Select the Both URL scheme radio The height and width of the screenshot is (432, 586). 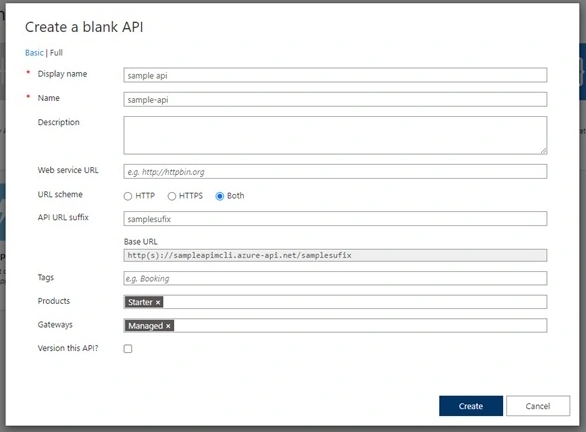[x=220, y=196]
